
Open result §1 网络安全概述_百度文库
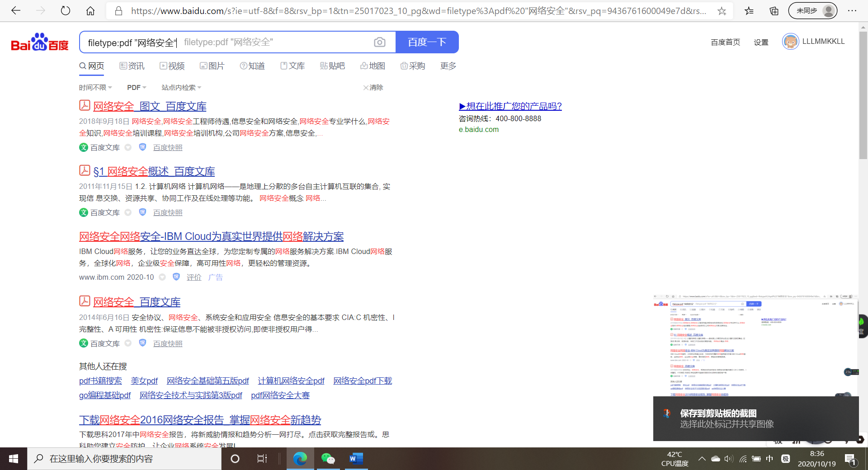coord(154,171)
